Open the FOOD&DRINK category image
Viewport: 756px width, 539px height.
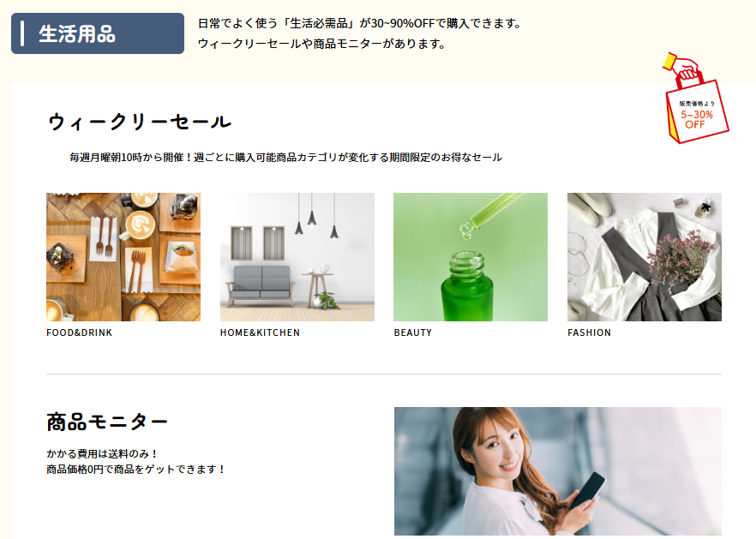point(123,257)
